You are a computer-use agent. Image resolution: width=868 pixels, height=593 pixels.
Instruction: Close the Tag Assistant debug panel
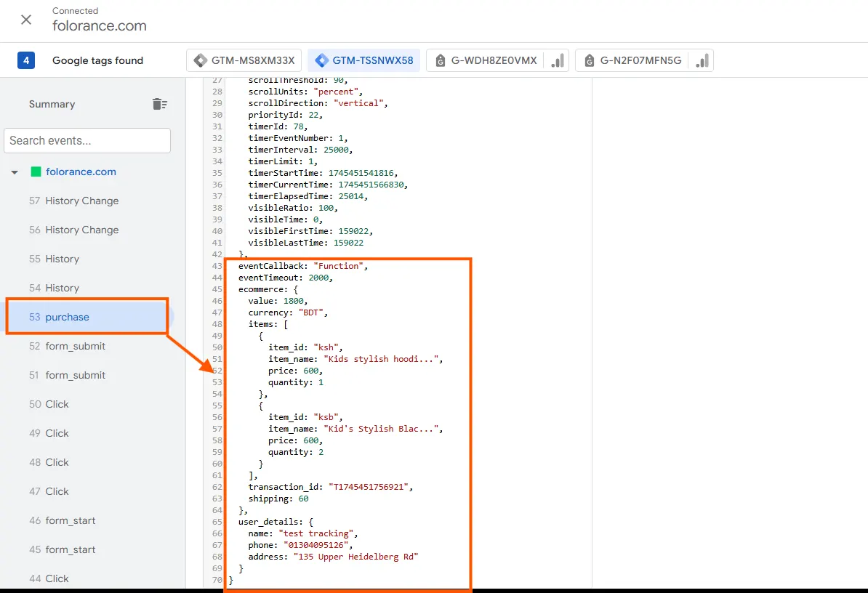pos(26,20)
